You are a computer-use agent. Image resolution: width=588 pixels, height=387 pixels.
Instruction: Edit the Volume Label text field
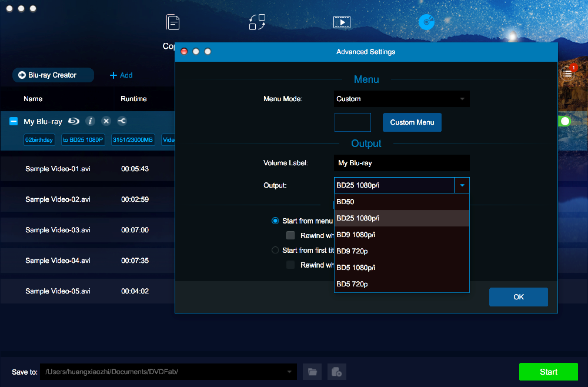(x=402, y=163)
